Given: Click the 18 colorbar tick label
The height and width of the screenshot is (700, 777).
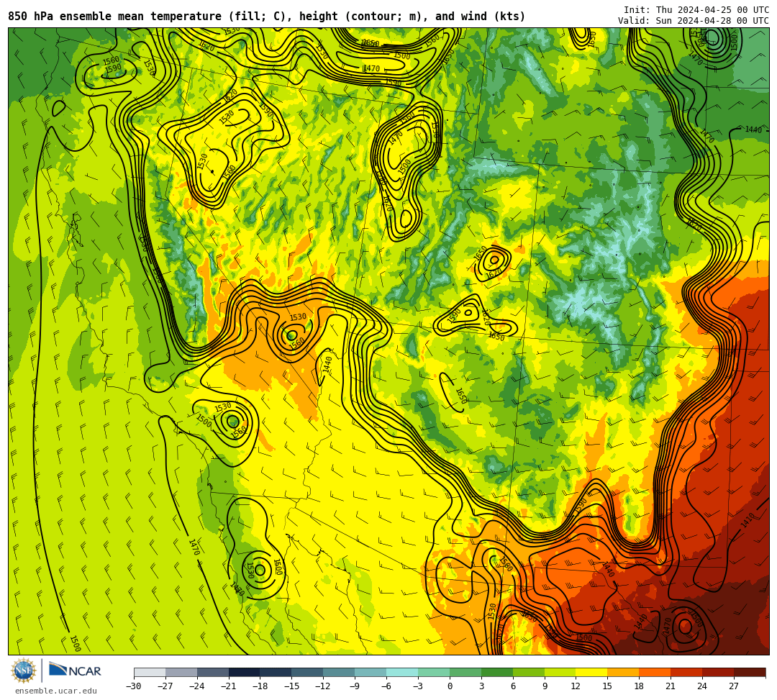Looking at the screenshot, I should pyautogui.click(x=640, y=686).
